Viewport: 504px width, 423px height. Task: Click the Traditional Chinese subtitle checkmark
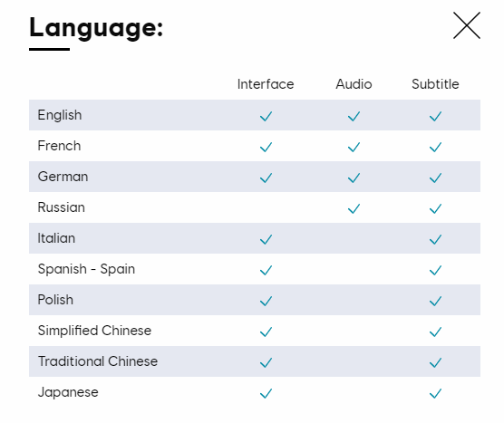tap(435, 362)
